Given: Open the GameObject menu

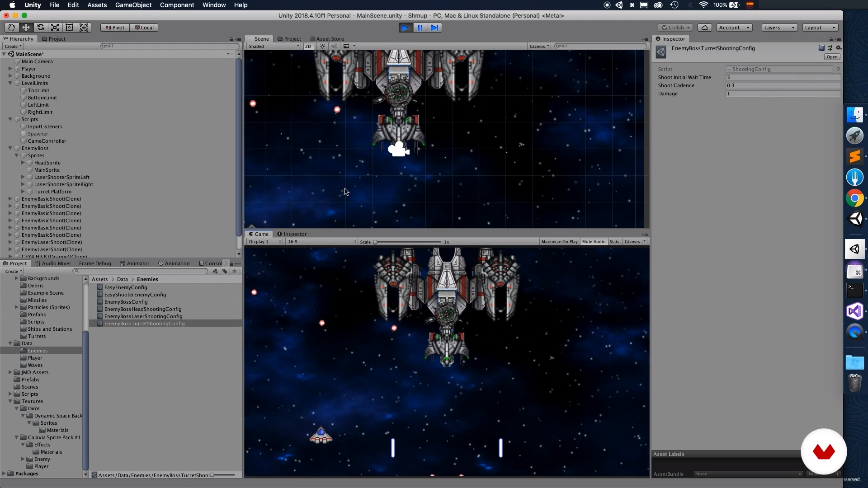Looking at the screenshot, I should click(133, 5).
